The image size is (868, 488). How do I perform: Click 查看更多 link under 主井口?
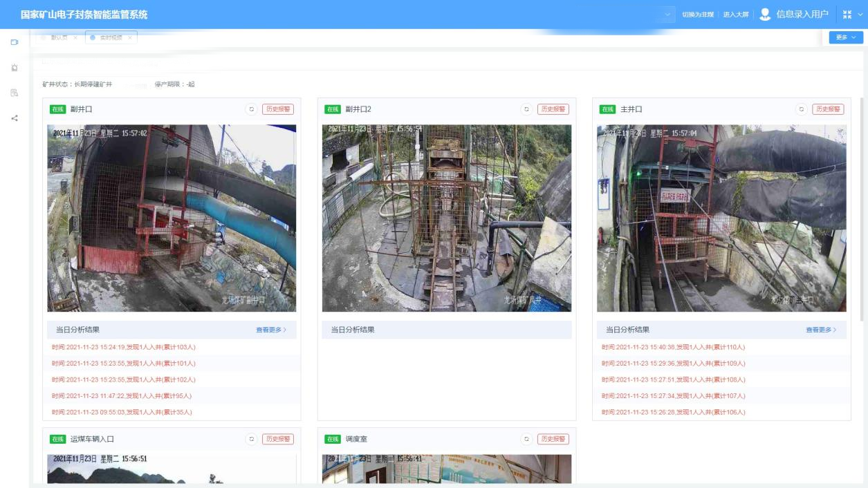(x=820, y=330)
